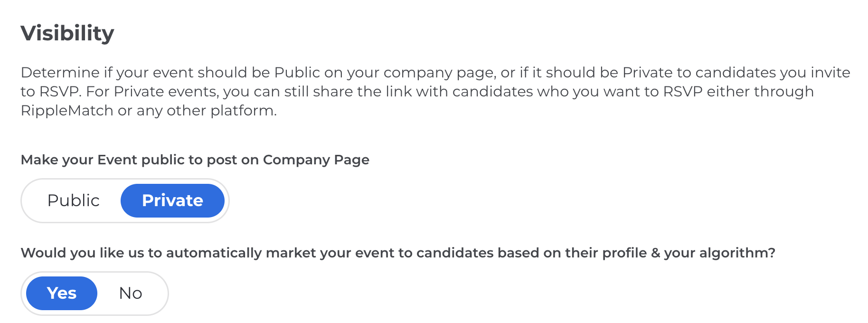Click the 'Make your Event public' label
868x323 pixels.
click(195, 160)
